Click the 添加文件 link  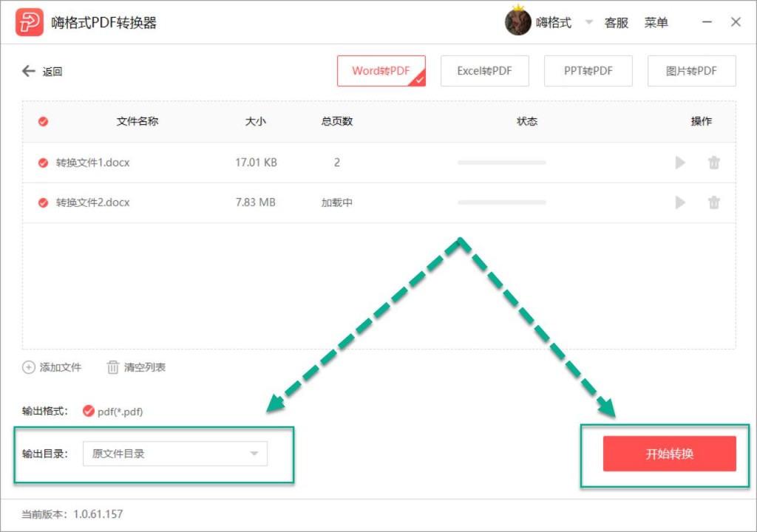click(x=61, y=367)
